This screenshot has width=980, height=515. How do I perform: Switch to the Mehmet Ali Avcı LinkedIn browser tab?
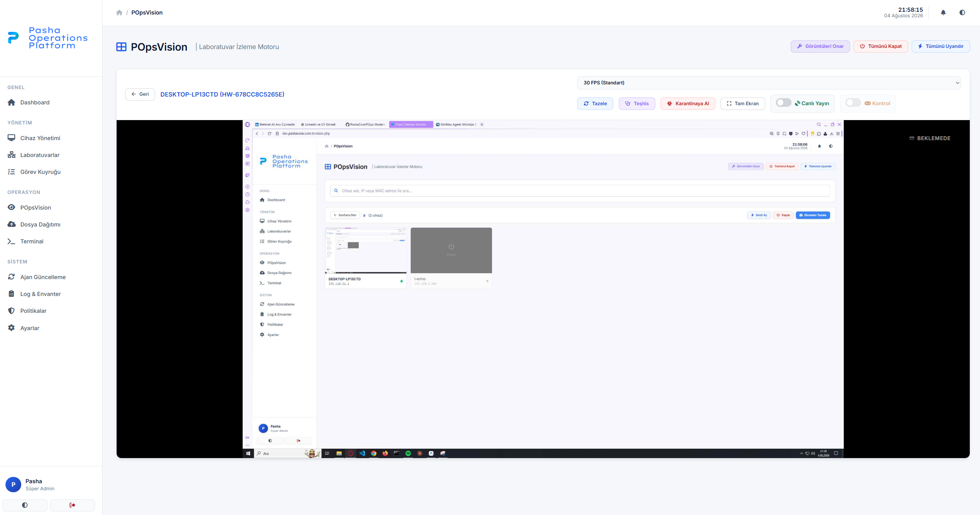coord(275,124)
